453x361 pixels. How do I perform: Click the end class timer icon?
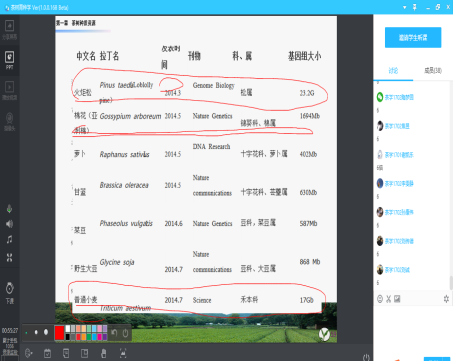tap(9, 292)
